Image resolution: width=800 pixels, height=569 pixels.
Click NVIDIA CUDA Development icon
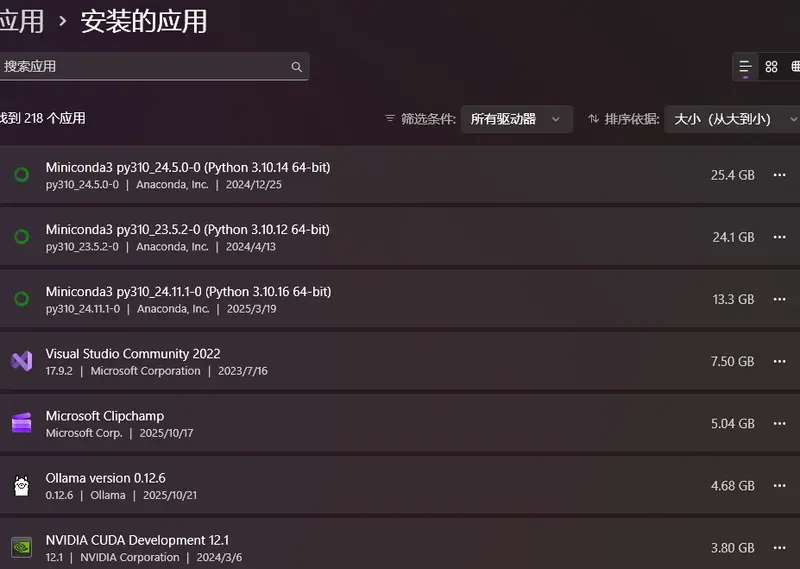pos(21,548)
